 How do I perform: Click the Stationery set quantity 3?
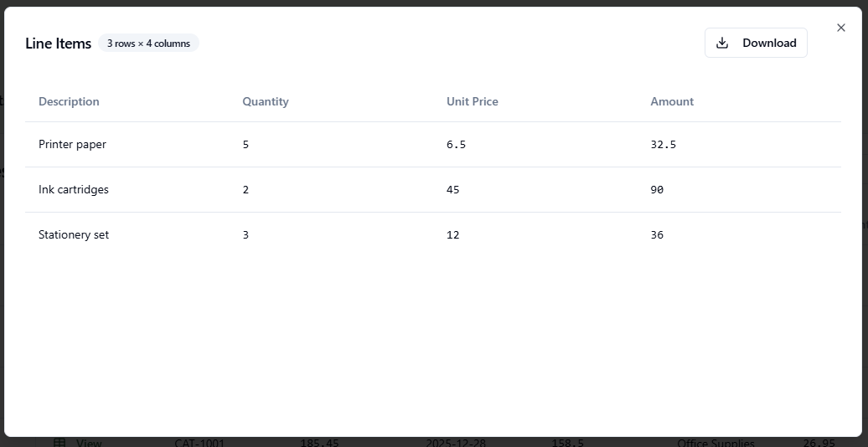pyautogui.click(x=245, y=234)
